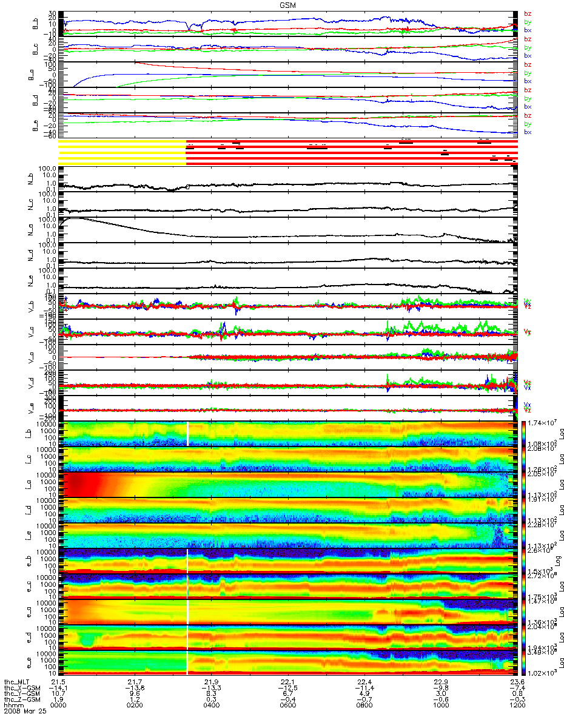Click the N_c density axis label
Screen dimensions: 564x728
30,205
